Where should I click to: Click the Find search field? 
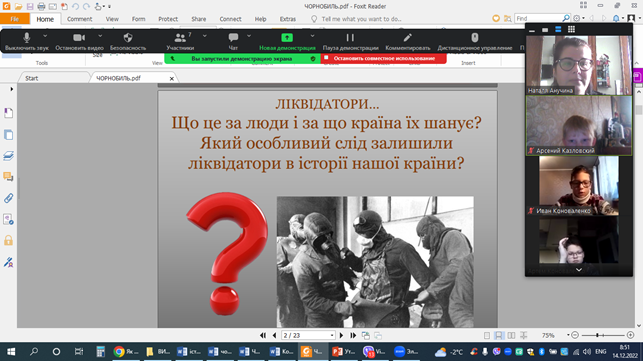pyautogui.click(x=538, y=18)
